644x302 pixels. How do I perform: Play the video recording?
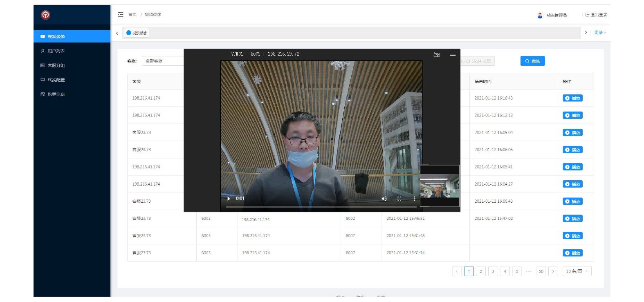click(x=229, y=199)
